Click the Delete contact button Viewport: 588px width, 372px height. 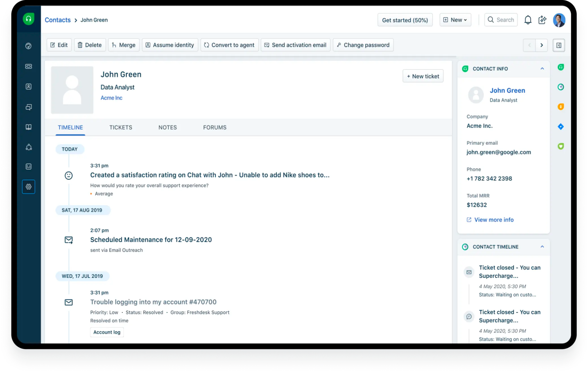(x=89, y=45)
